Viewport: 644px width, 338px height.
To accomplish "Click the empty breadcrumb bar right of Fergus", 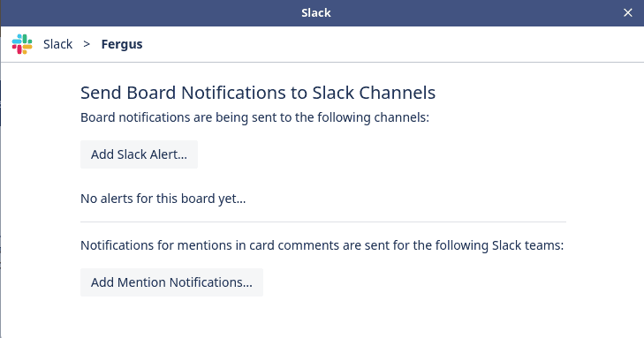I will pyautogui.click(x=390, y=44).
